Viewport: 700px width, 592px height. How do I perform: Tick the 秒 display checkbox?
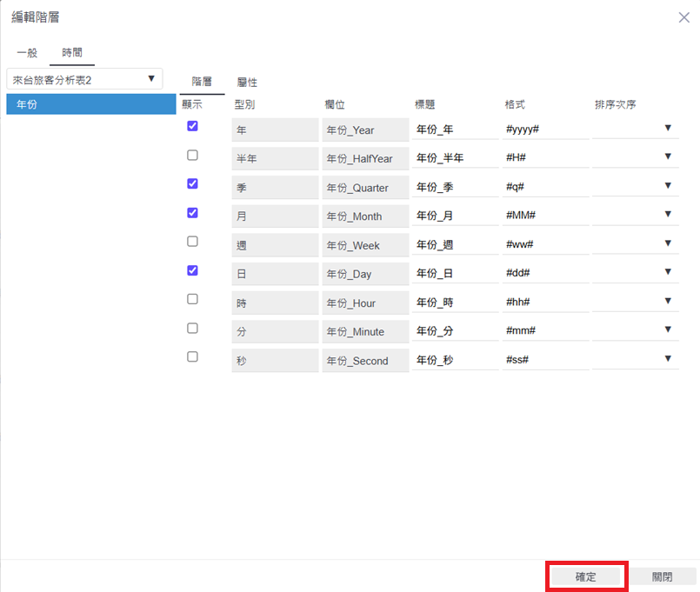click(x=192, y=356)
